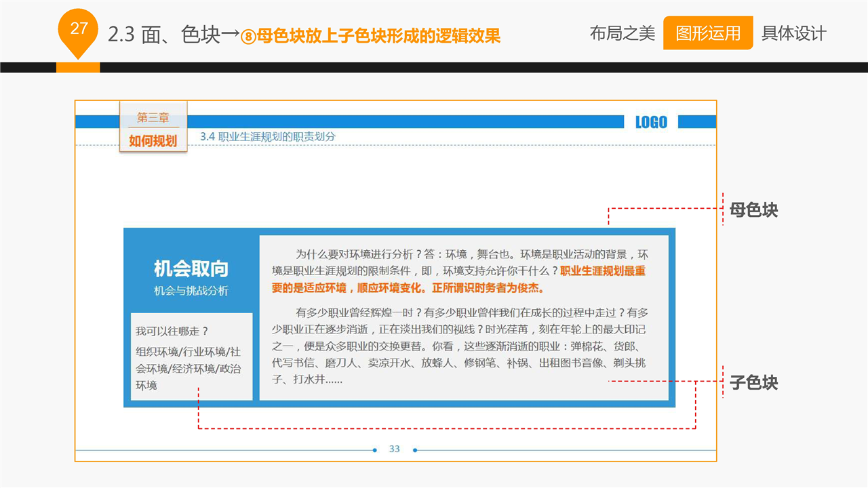Switch to the 布局之美 tab
The image size is (868, 488).
tap(622, 33)
